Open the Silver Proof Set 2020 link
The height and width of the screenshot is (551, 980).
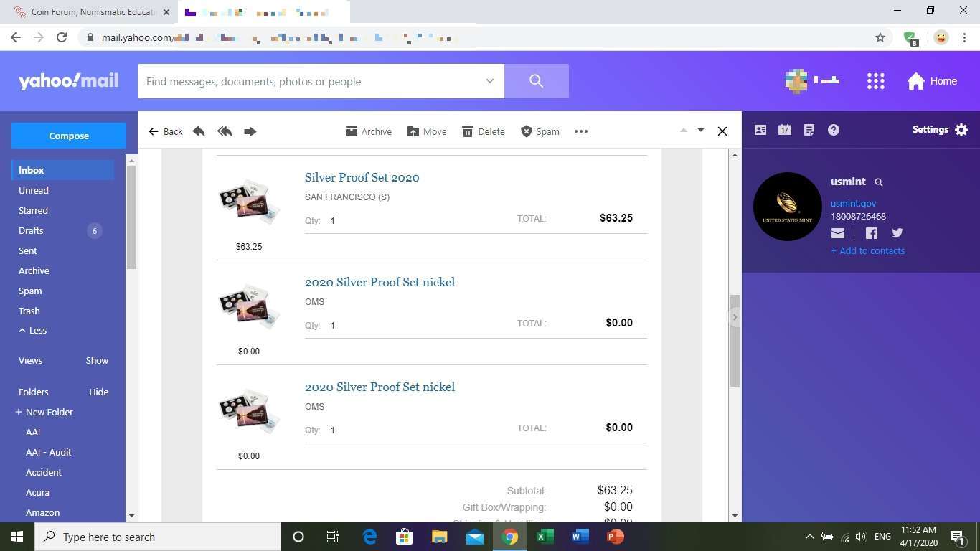pyautogui.click(x=362, y=177)
